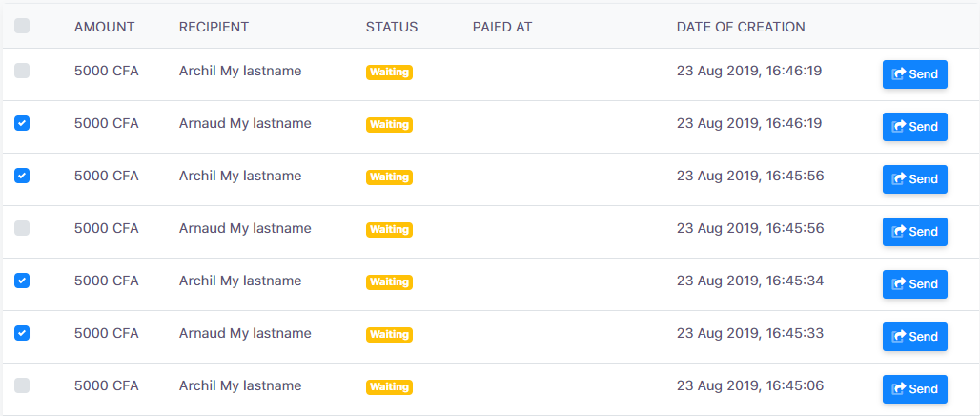Screen dimensions: 980x416
Task: Select the date '23 Aug 2019, 16:45:06'
Action: (x=750, y=386)
